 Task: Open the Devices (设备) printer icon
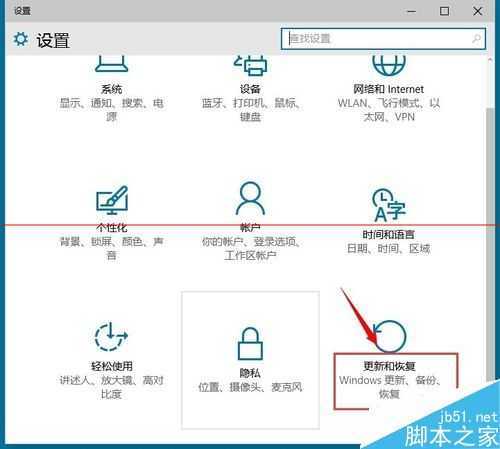click(x=250, y=65)
